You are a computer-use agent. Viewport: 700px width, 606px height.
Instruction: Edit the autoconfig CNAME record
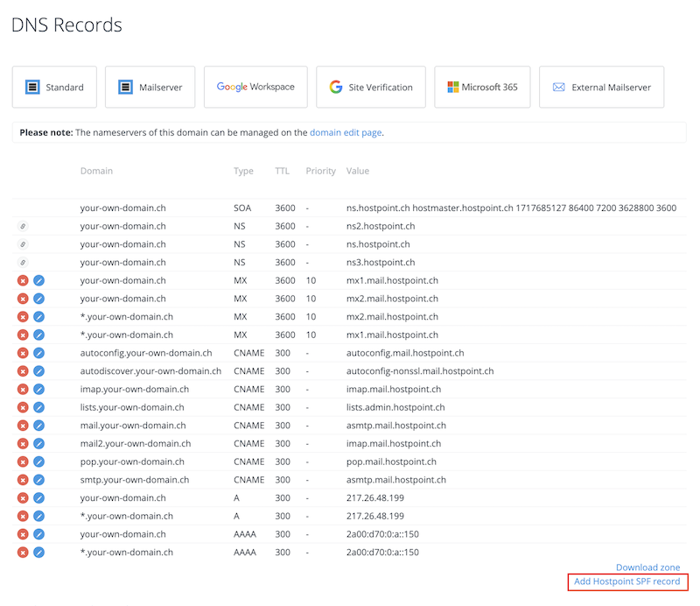click(39, 353)
